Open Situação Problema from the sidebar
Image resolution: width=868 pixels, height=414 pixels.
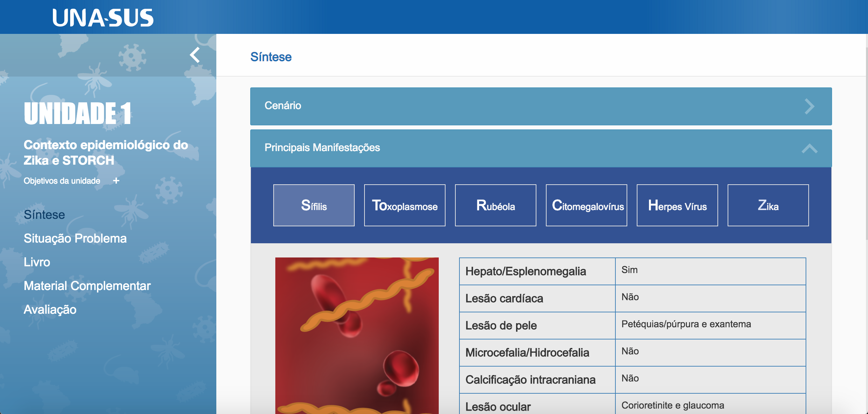pyautogui.click(x=75, y=238)
